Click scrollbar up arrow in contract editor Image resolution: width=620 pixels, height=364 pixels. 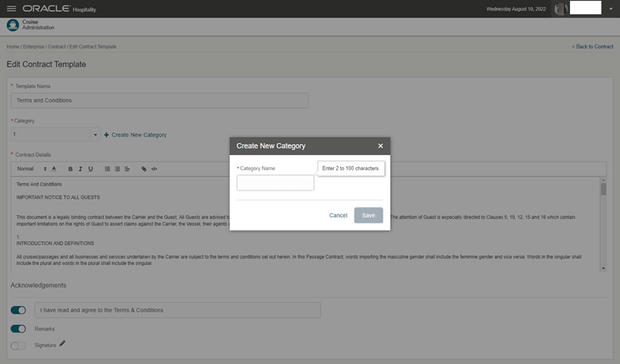[603, 180]
